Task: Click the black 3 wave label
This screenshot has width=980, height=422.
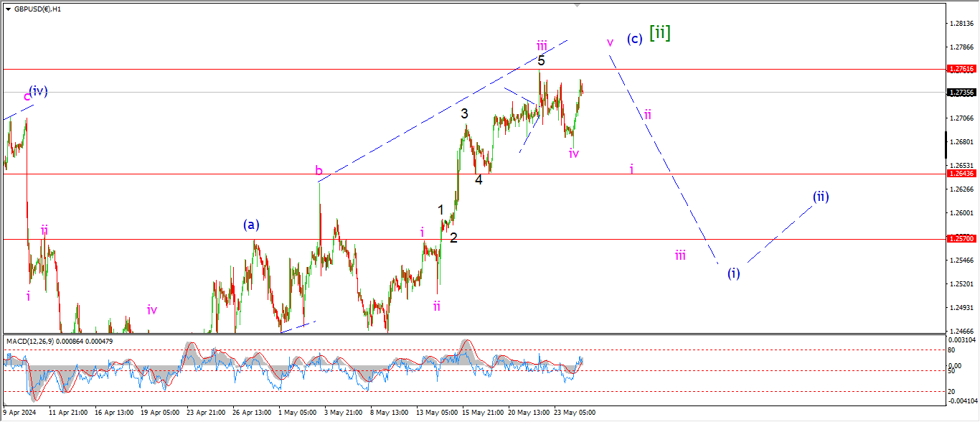Action: click(465, 113)
